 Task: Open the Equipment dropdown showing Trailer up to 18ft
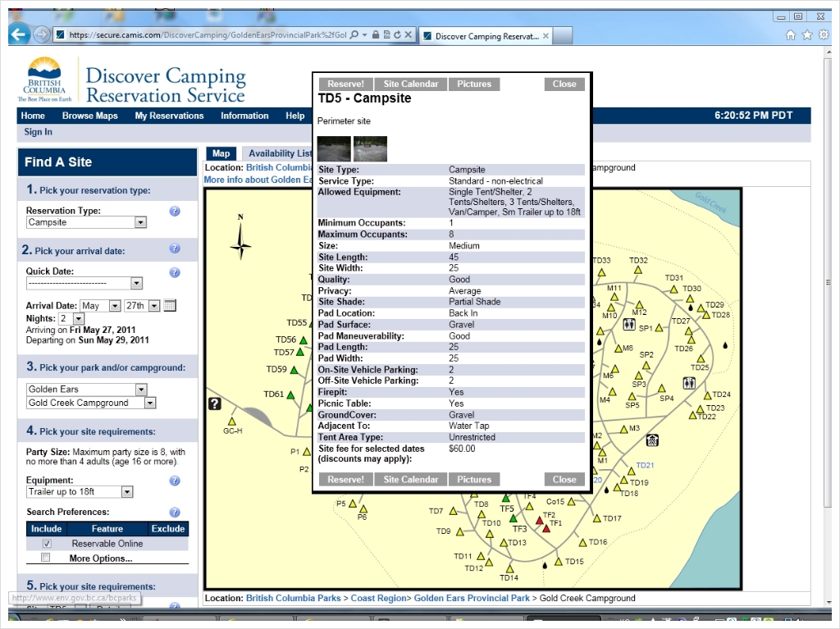127,492
